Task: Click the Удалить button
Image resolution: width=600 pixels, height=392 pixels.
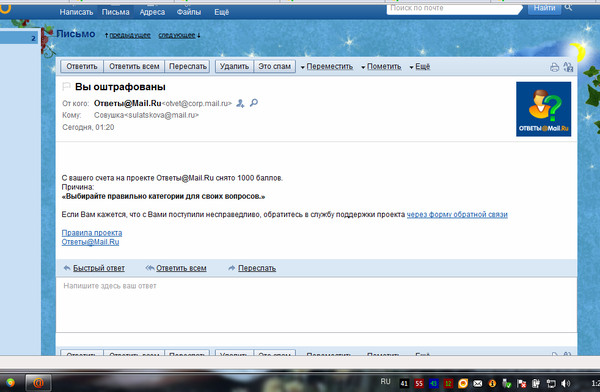Action: tap(234, 66)
